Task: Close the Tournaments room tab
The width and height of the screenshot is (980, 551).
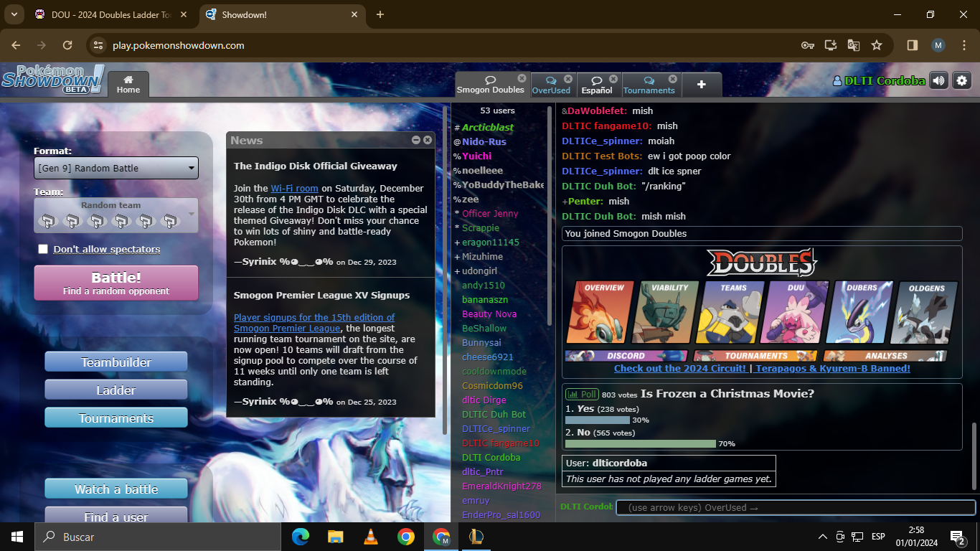Action: (672, 79)
